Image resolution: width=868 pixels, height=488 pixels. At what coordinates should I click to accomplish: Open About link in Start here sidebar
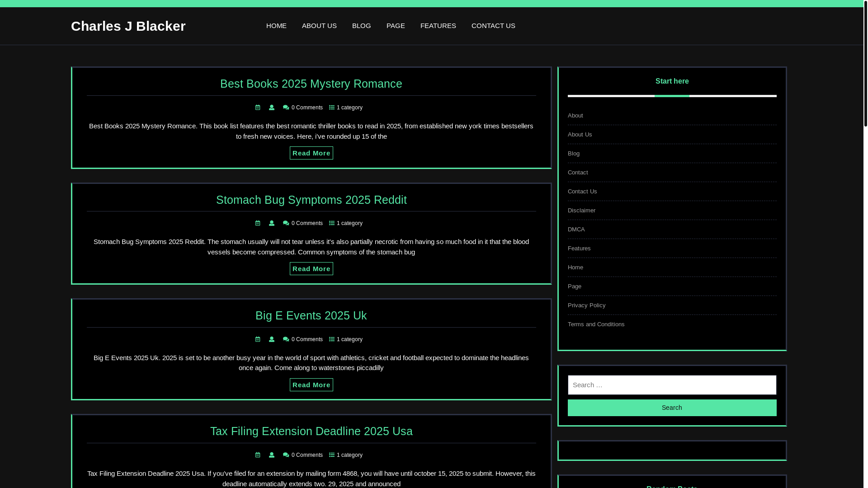click(576, 116)
